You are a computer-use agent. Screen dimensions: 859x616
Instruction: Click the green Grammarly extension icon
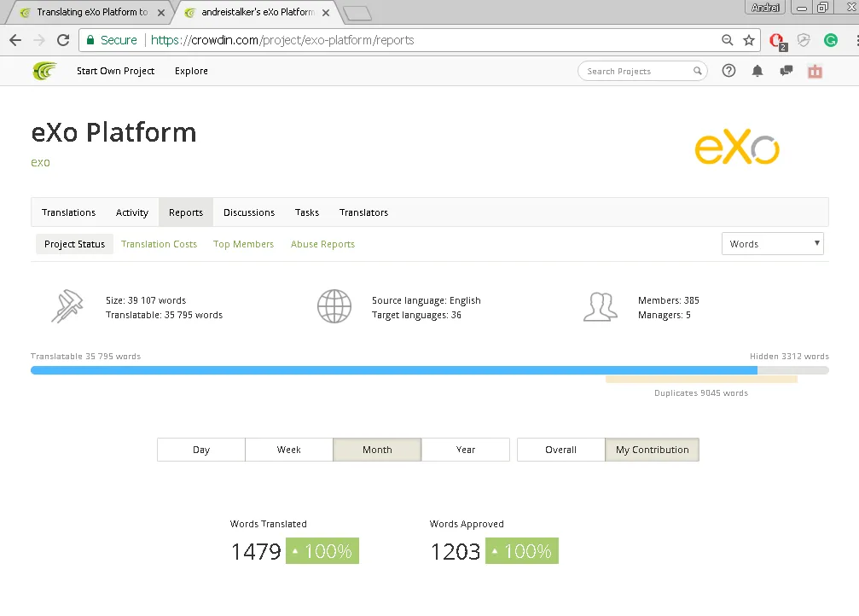[x=831, y=40]
